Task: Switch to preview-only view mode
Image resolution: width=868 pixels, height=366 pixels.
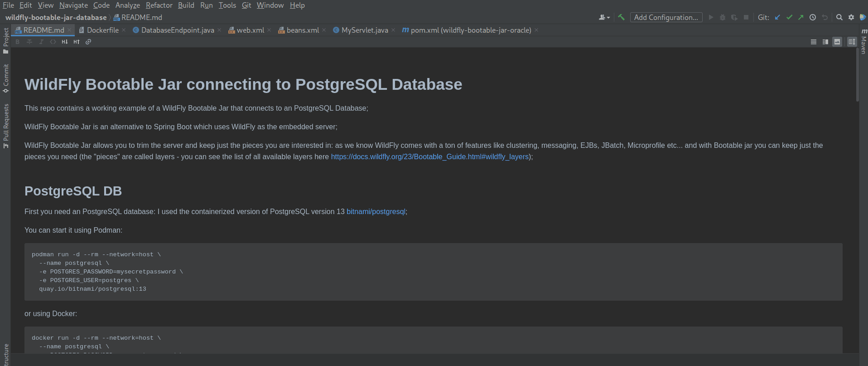Action: (837, 42)
